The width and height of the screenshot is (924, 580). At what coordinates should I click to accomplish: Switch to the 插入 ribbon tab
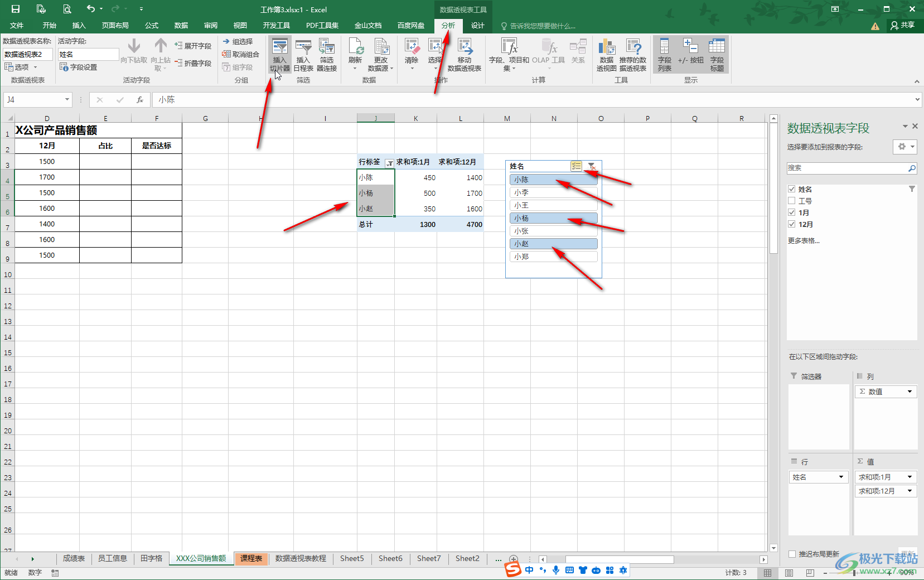tap(79, 26)
